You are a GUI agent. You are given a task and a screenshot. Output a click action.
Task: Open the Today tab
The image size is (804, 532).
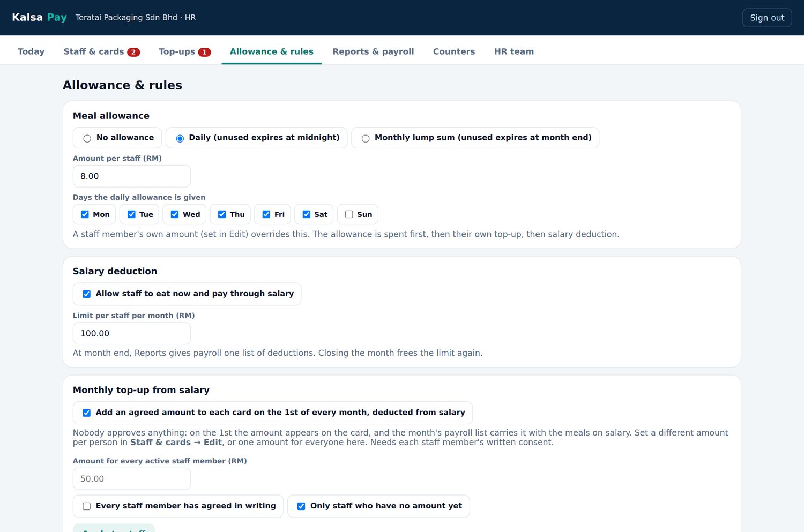[x=31, y=51]
